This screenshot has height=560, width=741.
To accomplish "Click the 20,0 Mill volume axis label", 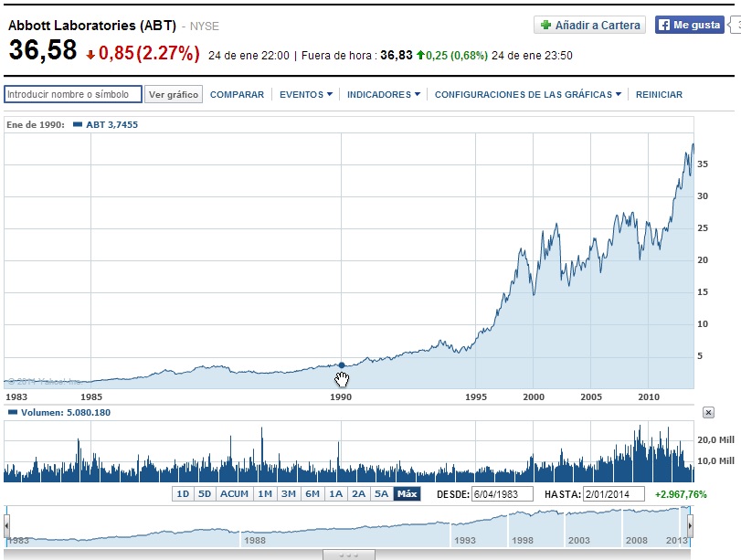I will [x=716, y=440].
